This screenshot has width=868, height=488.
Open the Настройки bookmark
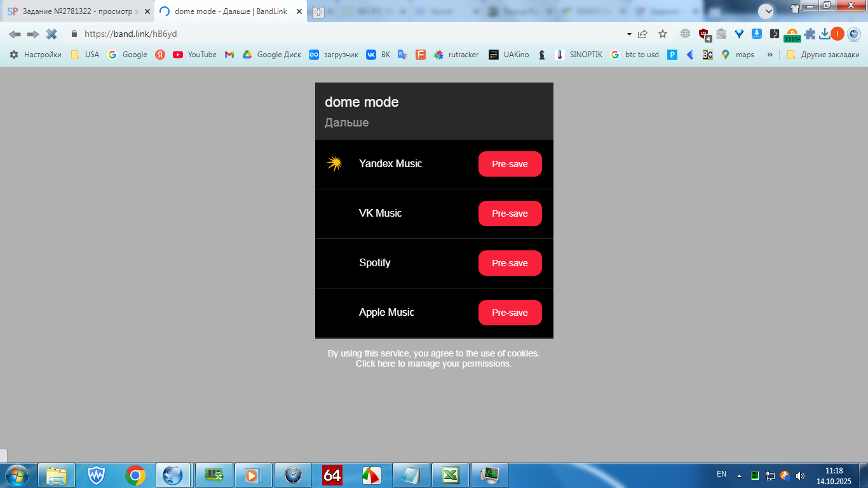click(x=36, y=55)
